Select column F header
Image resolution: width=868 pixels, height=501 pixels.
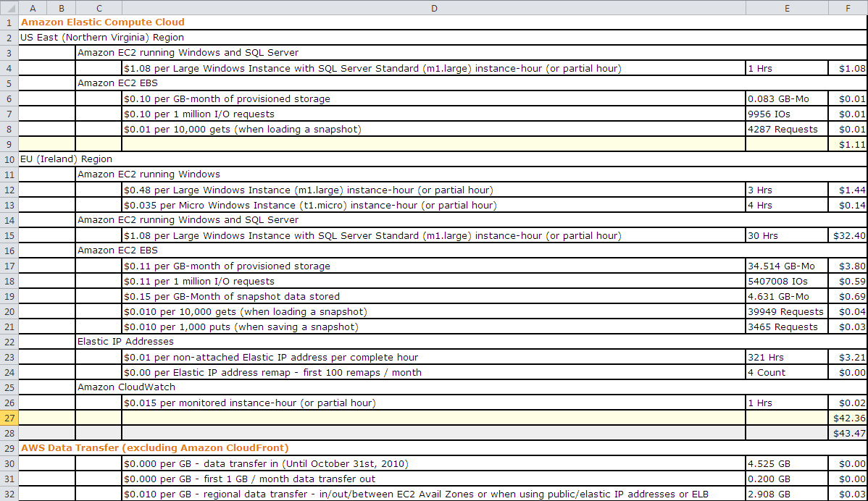(x=848, y=8)
